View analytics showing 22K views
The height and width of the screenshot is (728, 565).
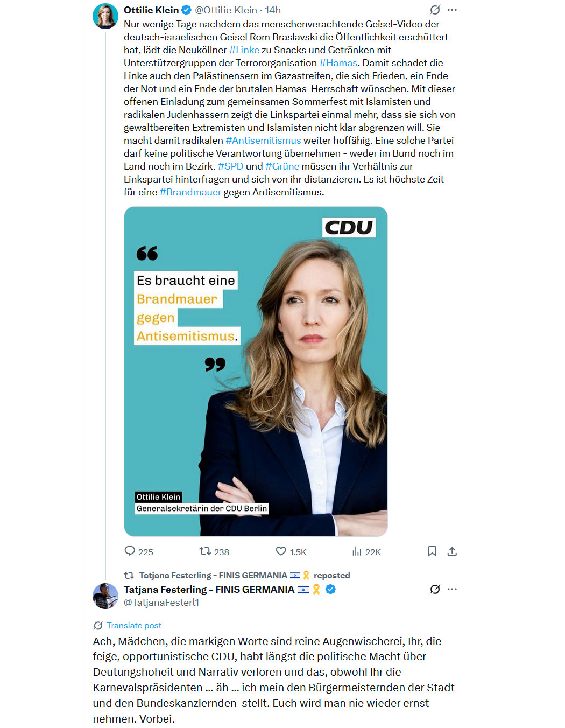(x=357, y=551)
